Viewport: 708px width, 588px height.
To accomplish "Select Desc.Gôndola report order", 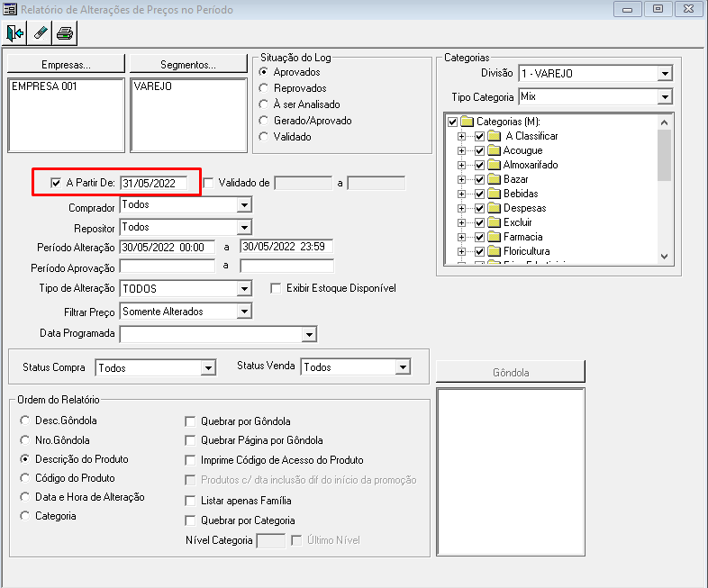I will click(x=25, y=421).
